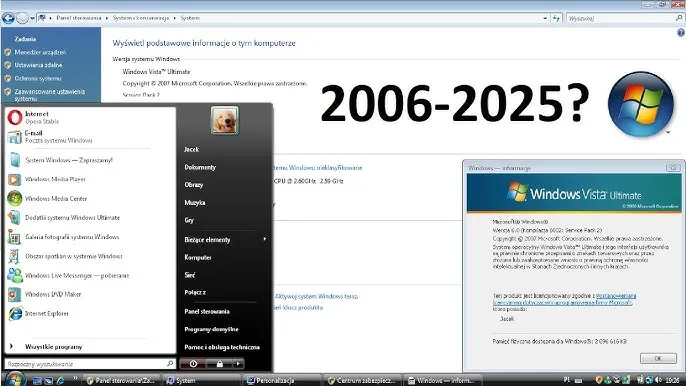This screenshot has height=386, width=686.
Task: Open Dodatki systemu Windows Ultimate
Action: 90,218
